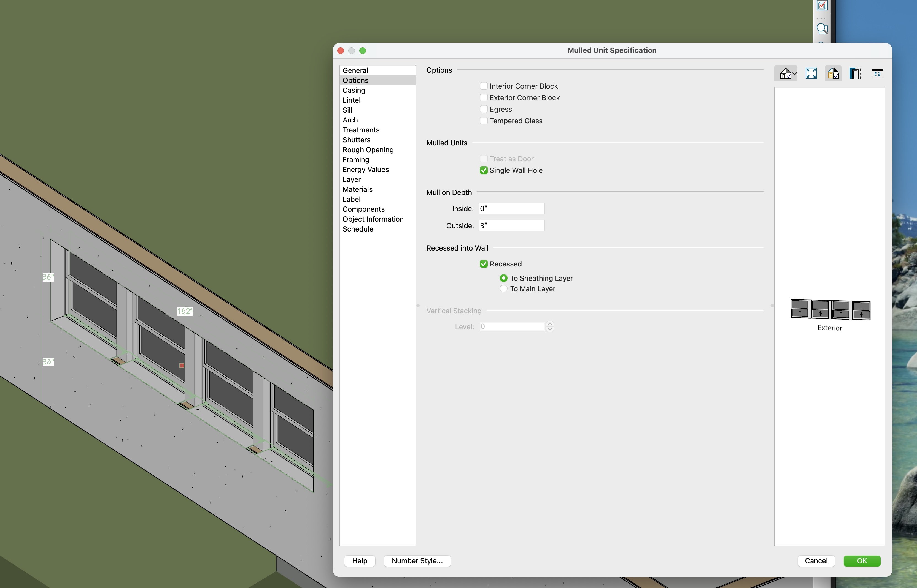The height and width of the screenshot is (588, 917).
Task: Click the Number Style button
Action: pos(417,560)
